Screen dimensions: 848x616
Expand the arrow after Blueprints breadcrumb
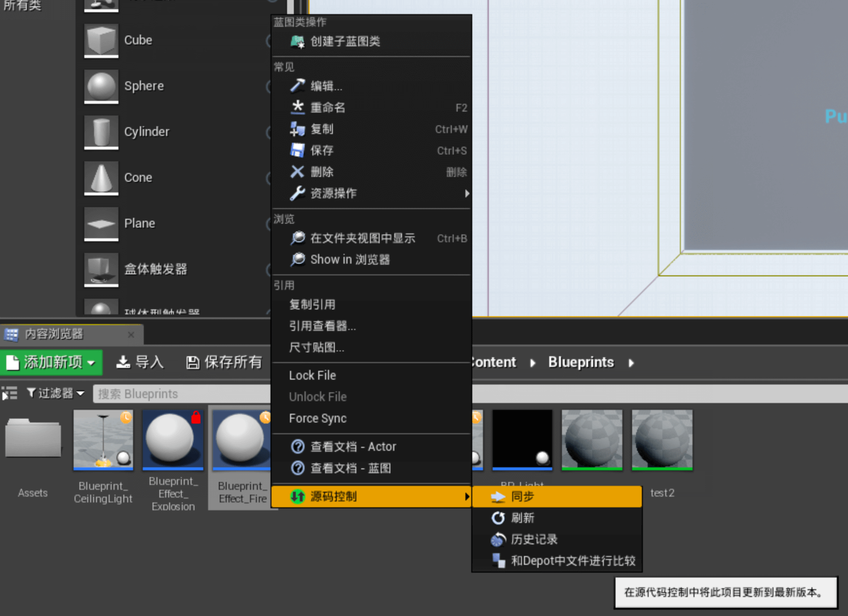631,363
